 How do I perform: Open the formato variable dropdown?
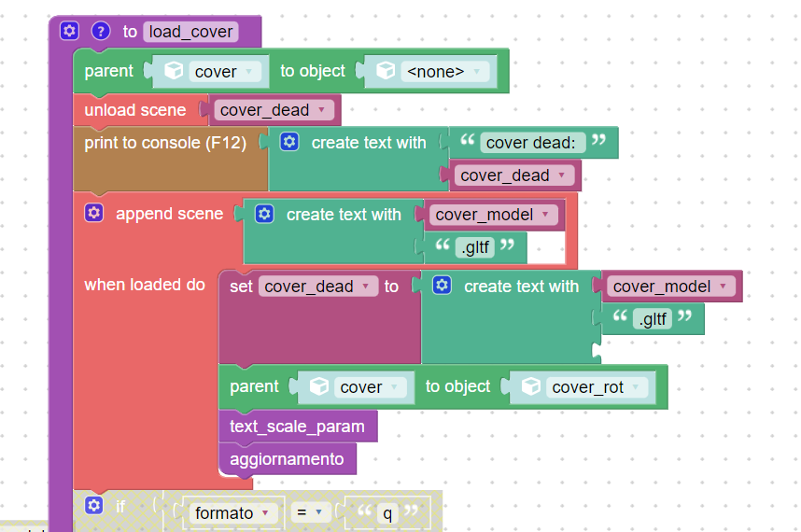[x=232, y=512]
